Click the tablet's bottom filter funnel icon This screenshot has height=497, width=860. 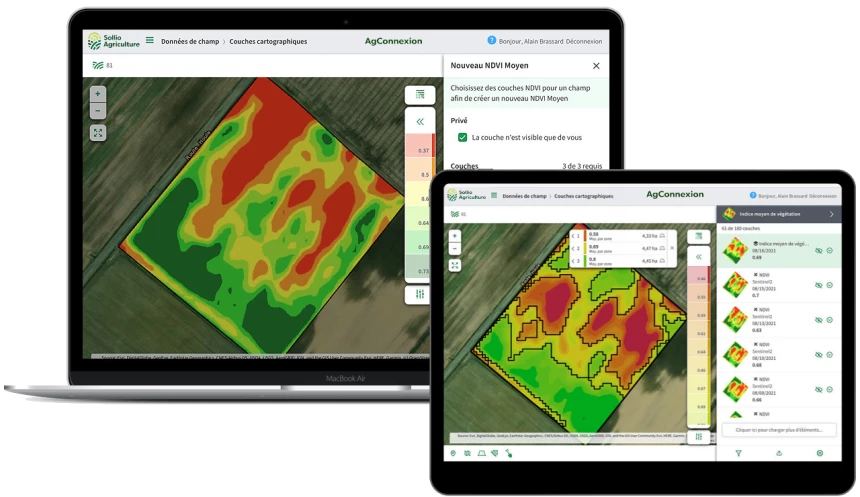(x=739, y=453)
